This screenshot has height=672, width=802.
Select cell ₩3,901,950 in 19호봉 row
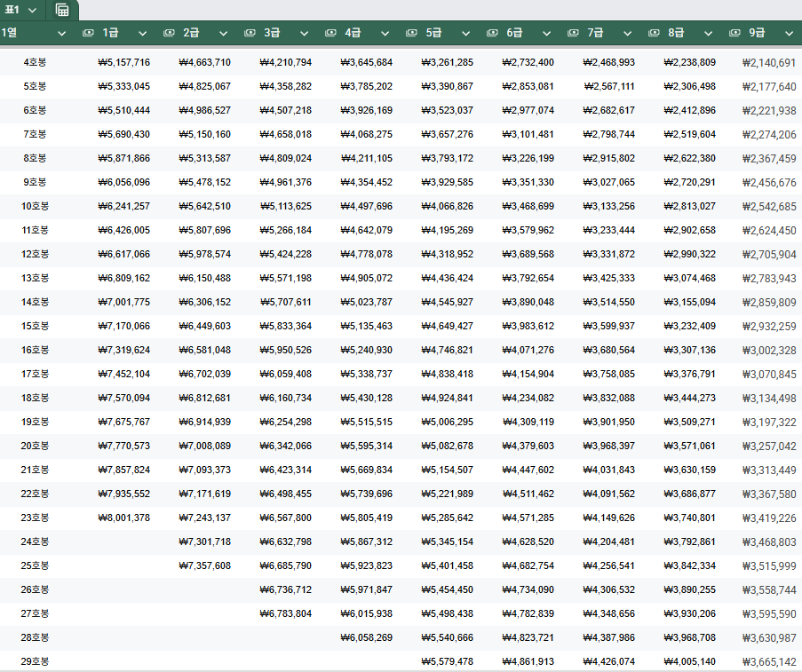coord(609,422)
